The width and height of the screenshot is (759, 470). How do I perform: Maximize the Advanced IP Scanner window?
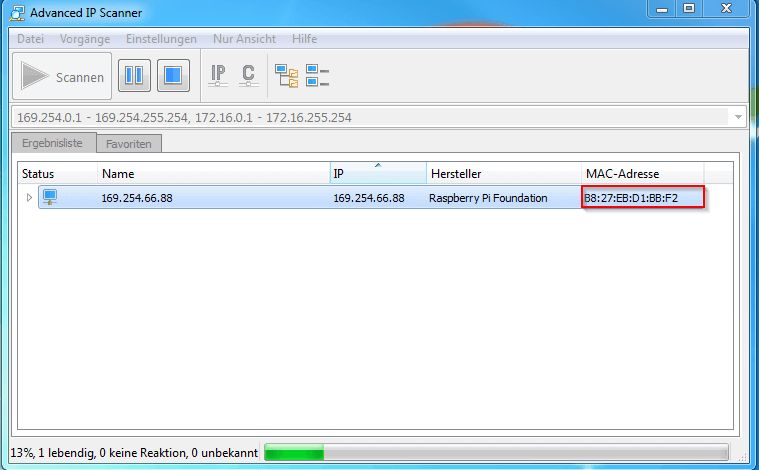pos(689,9)
